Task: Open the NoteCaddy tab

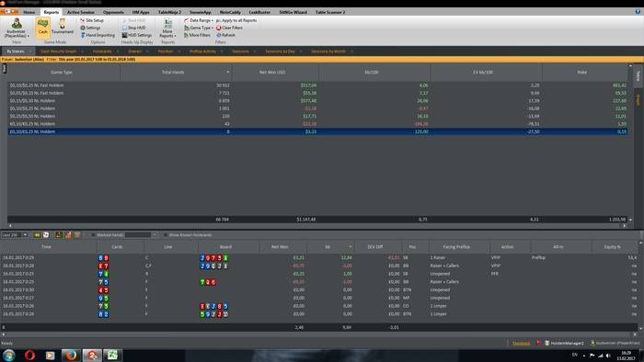Action: pos(230,12)
